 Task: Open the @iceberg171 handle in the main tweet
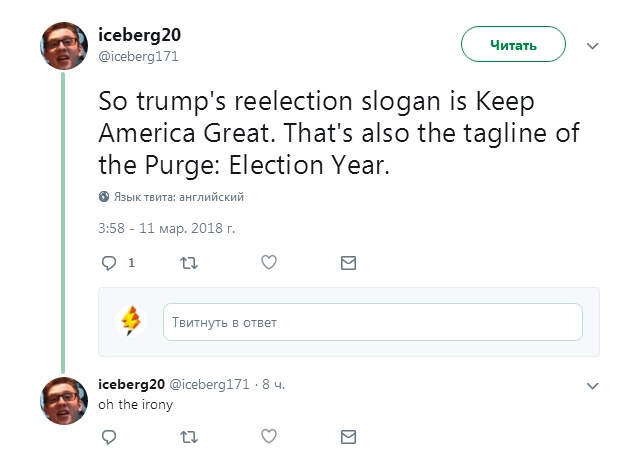(x=138, y=57)
